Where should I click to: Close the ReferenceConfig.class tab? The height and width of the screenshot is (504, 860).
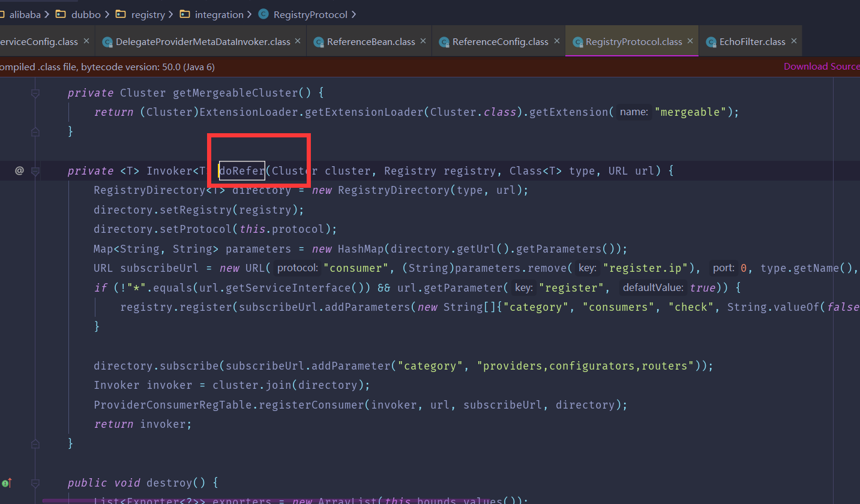(556, 41)
